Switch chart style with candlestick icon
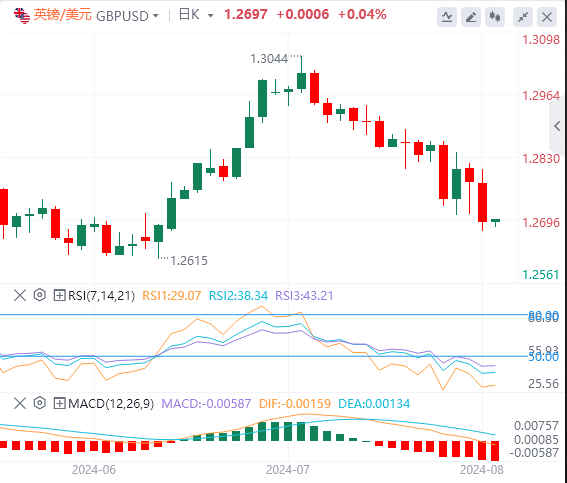 pos(495,17)
